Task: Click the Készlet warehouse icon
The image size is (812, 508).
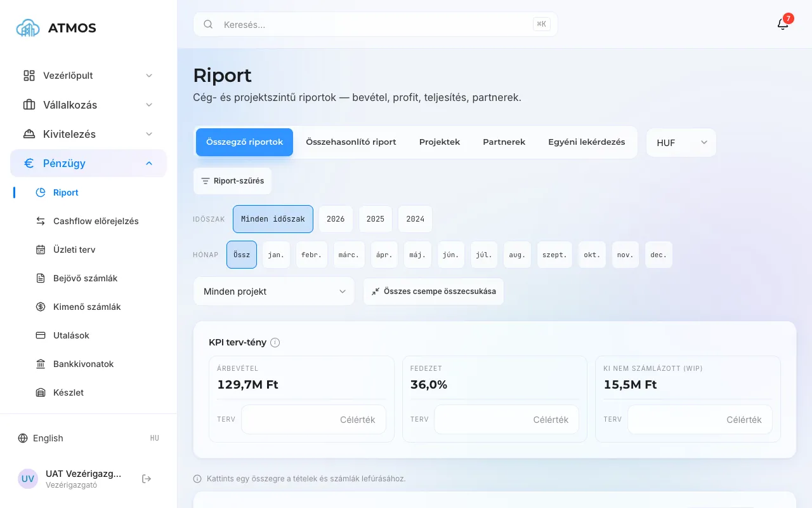Action: 41,392
